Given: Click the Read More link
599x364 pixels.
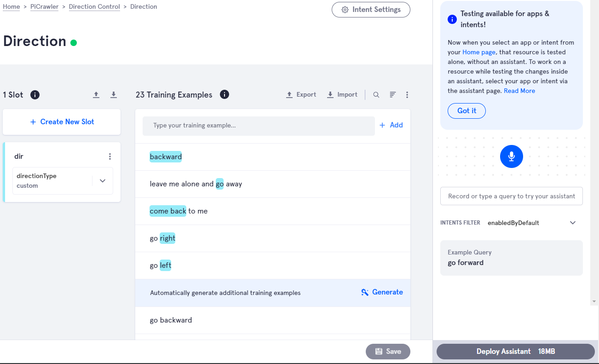Looking at the screenshot, I should (519, 91).
